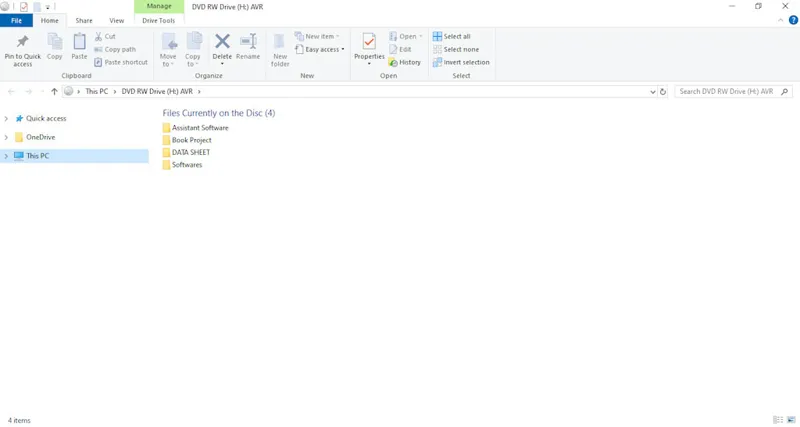Click the Forward navigation arrow
800x427 pixels.
click(29, 92)
